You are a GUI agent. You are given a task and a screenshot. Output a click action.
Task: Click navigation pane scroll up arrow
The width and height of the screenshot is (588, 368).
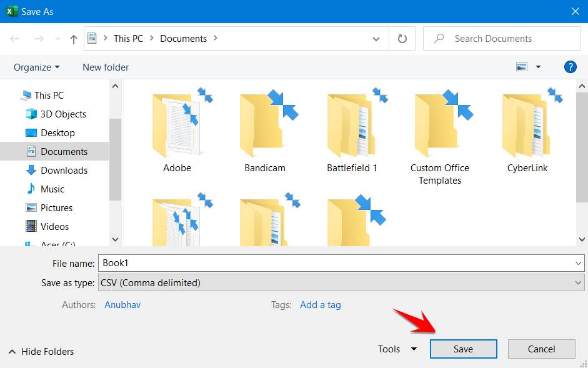(115, 86)
